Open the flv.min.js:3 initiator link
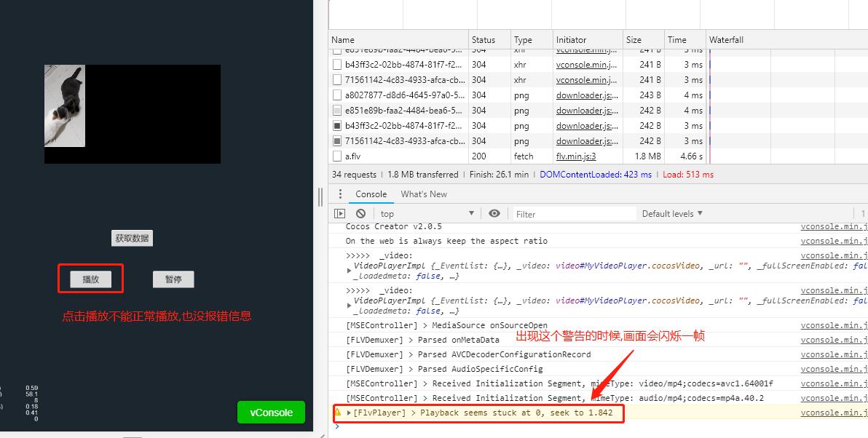Image resolution: width=868 pixels, height=438 pixels. click(x=577, y=156)
